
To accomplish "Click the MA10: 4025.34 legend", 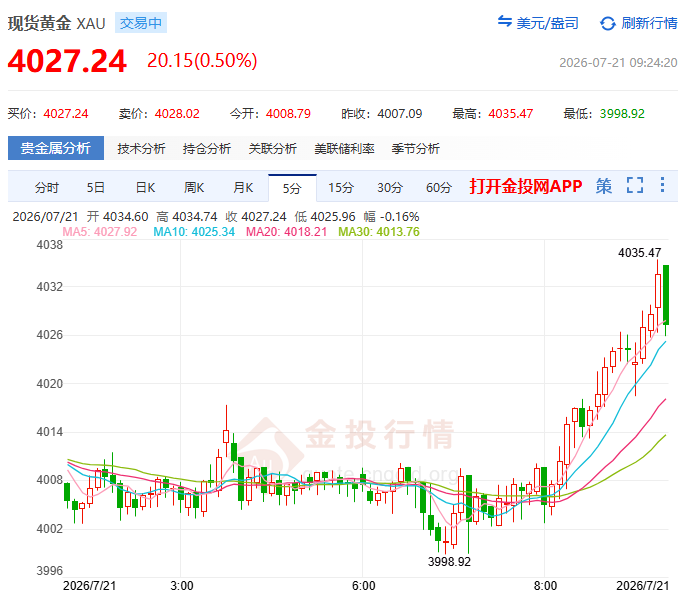I will point(194,232).
